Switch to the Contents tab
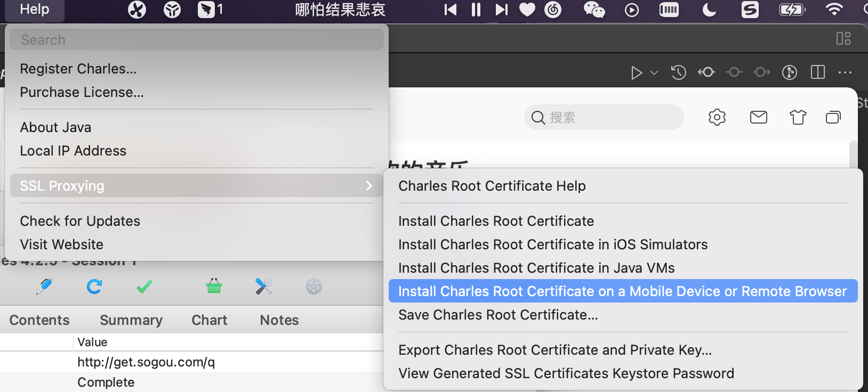868x392 pixels. click(x=39, y=320)
